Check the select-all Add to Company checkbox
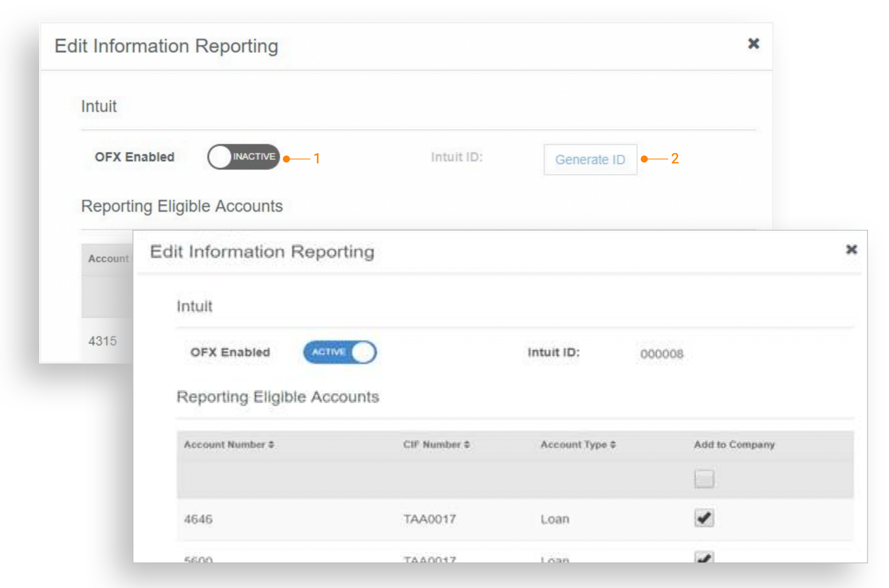Viewport: 889px width, 588px height. pyautogui.click(x=704, y=478)
